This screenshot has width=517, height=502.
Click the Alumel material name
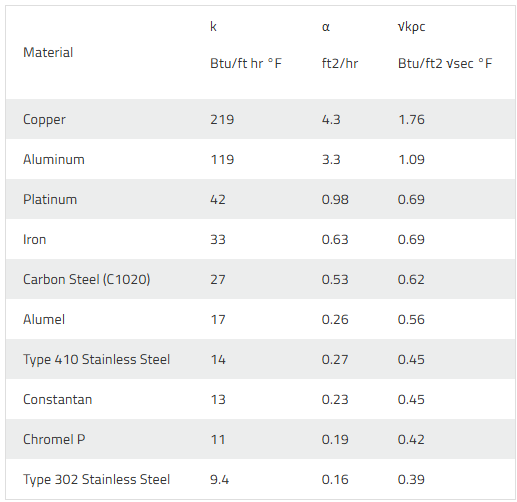(x=44, y=320)
